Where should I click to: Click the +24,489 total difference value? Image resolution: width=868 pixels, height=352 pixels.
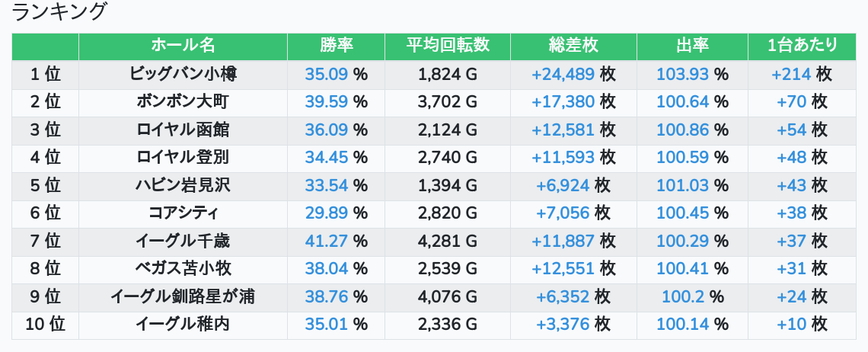[563, 75]
